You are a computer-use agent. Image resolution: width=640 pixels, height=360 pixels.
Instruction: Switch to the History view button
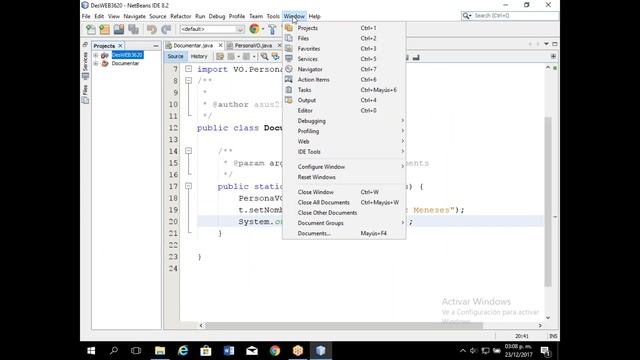(x=199, y=57)
